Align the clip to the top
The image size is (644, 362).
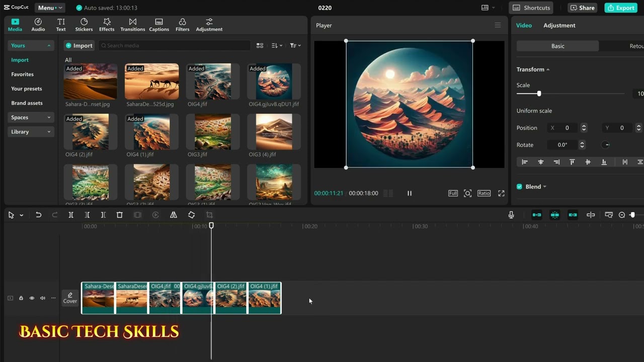[x=572, y=162]
